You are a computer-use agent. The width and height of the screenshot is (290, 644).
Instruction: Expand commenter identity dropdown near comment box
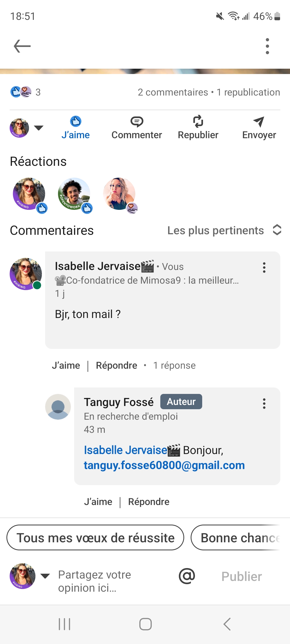click(x=45, y=576)
